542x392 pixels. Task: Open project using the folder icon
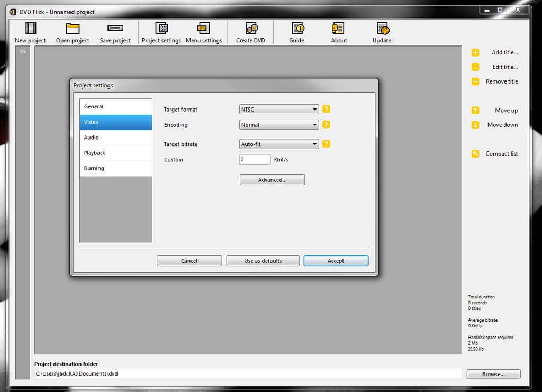(73, 29)
